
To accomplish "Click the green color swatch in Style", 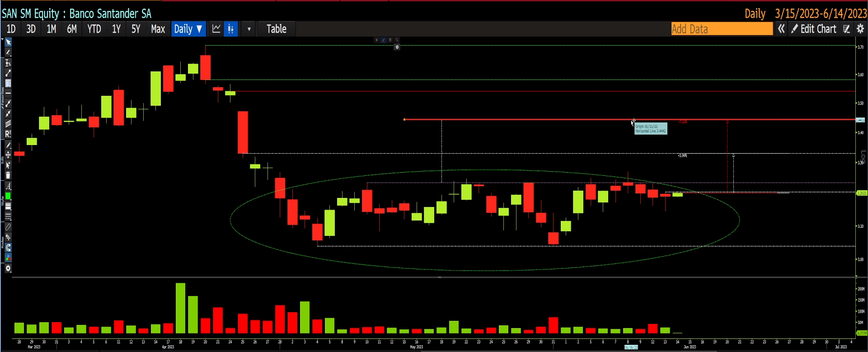I will click(x=8, y=196).
